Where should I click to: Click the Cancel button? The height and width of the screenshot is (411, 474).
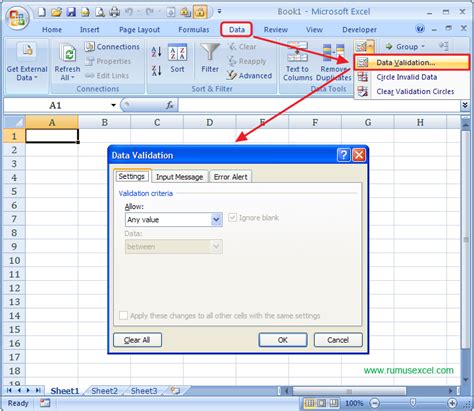click(x=338, y=340)
